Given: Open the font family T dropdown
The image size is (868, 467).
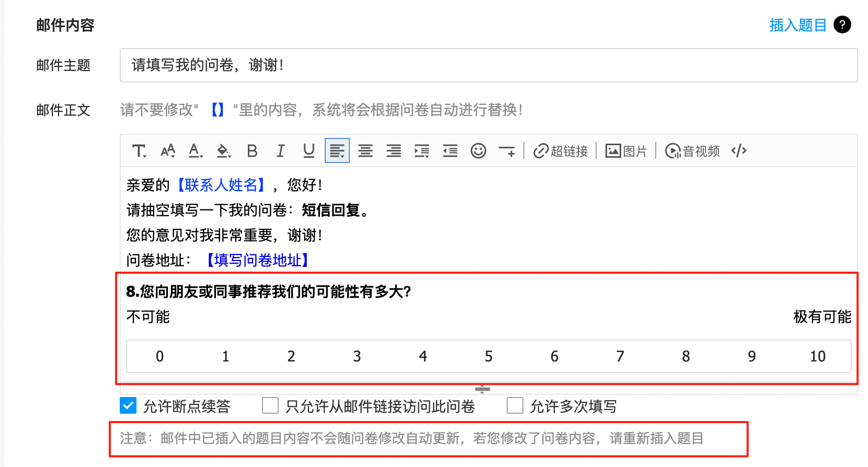Looking at the screenshot, I should tap(139, 151).
